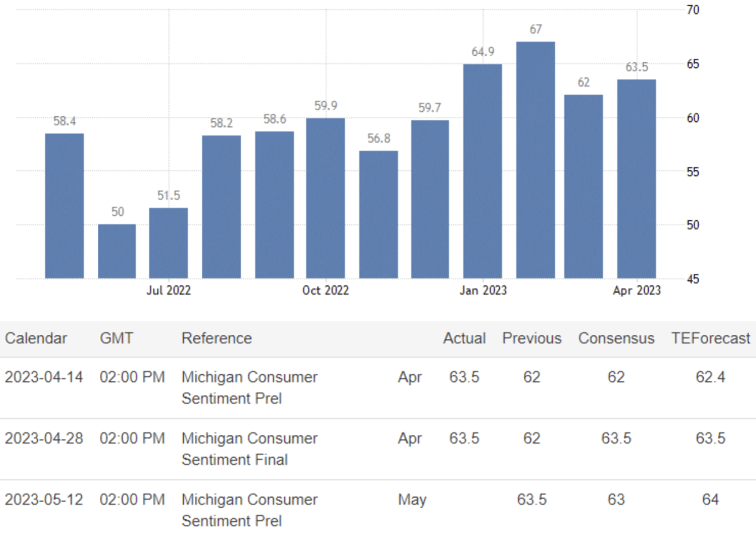Select the 2023-05-12 calendar date cell

[44, 499]
